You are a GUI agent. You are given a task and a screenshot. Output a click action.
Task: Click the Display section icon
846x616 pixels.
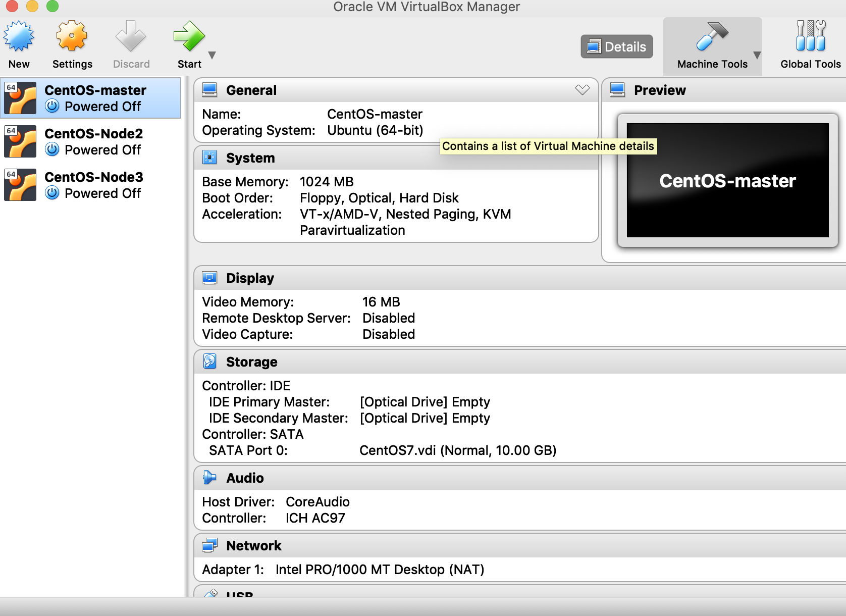point(209,278)
